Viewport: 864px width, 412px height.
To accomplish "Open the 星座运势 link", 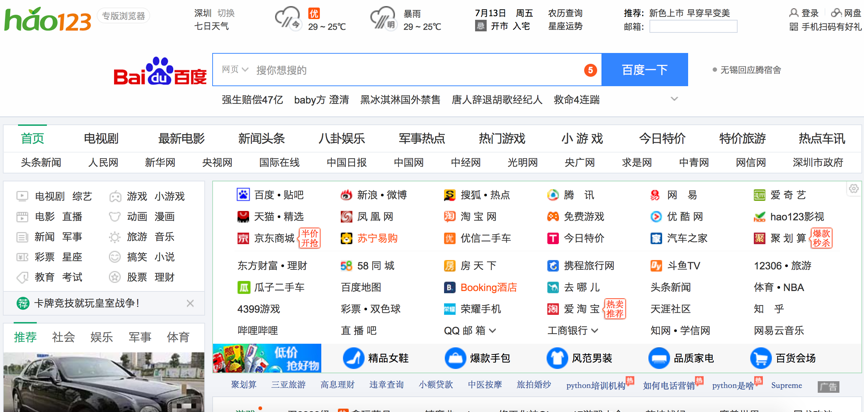I will (565, 26).
